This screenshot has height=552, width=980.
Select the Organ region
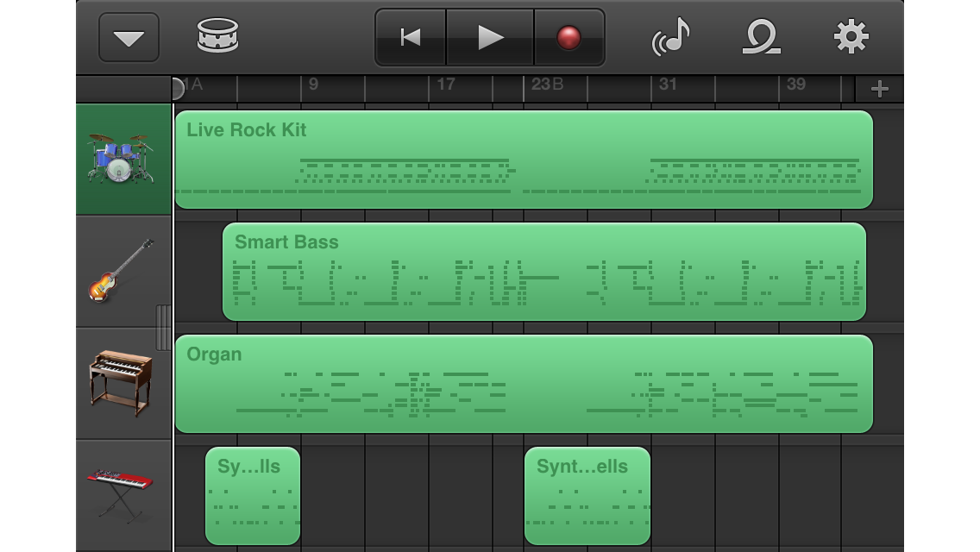point(524,383)
